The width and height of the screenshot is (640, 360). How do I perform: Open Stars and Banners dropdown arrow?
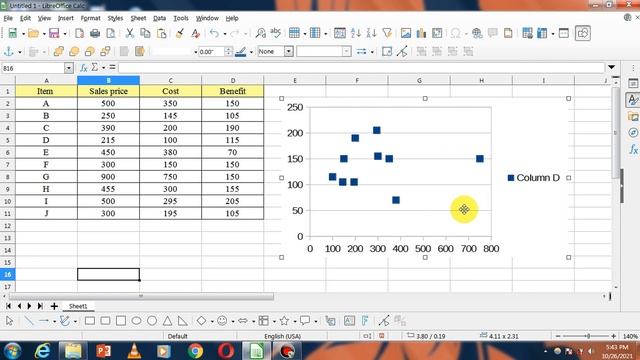[x=295, y=321]
